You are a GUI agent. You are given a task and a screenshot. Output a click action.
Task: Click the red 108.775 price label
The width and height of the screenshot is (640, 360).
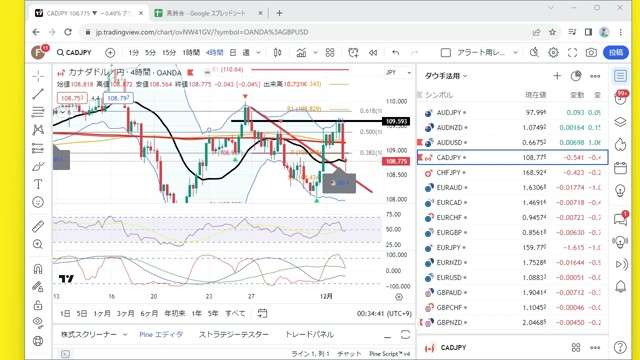coord(396,161)
